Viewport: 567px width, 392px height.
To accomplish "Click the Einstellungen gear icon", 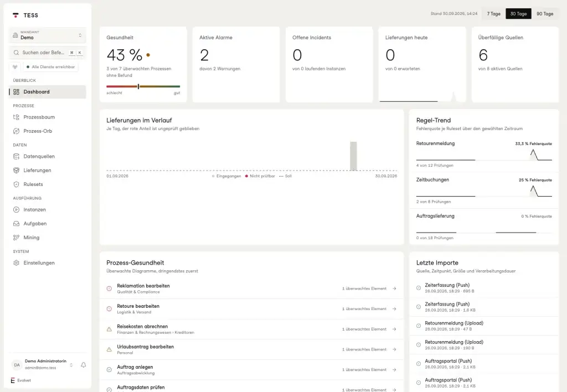I will point(16,263).
